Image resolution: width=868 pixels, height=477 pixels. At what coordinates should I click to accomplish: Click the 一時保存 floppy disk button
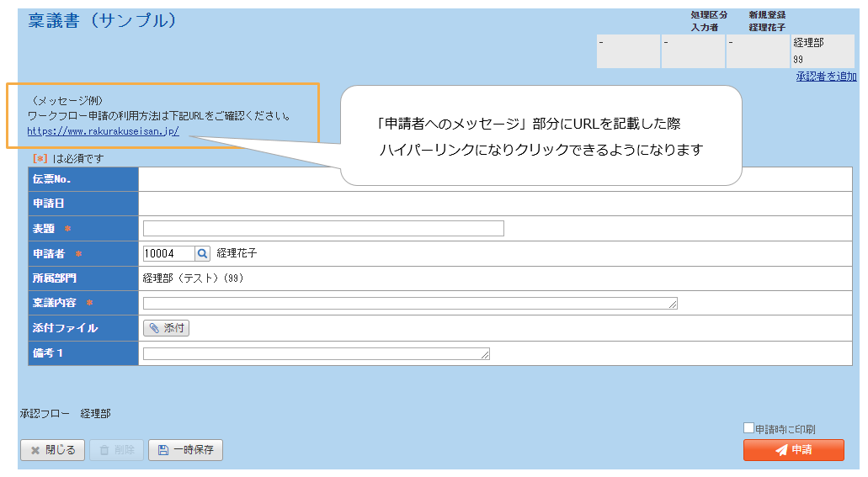click(x=185, y=450)
